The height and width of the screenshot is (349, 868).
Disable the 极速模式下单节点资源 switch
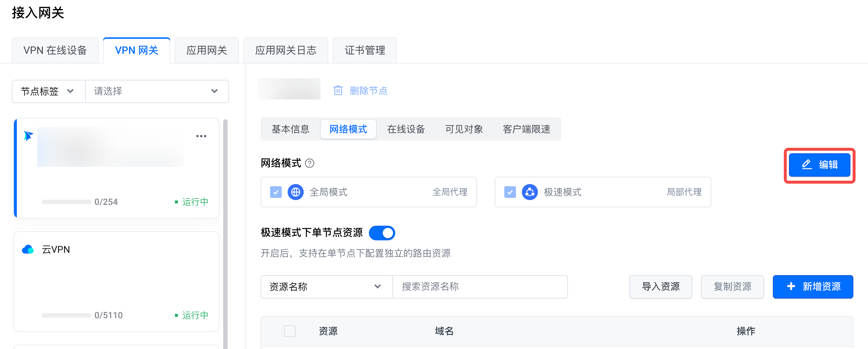click(382, 233)
